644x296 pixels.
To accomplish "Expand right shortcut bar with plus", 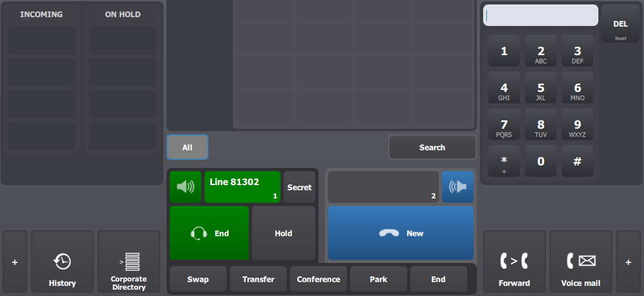I will pyautogui.click(x=628, y=262).
